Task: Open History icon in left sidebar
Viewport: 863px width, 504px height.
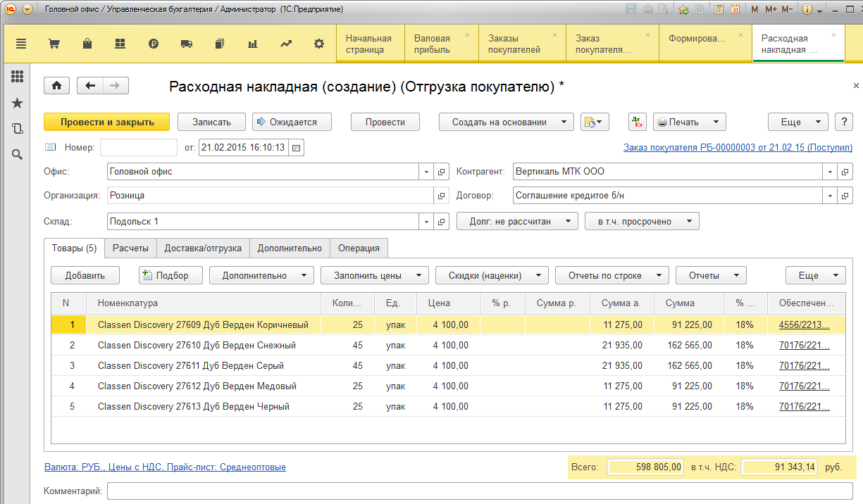Action: 18,129
